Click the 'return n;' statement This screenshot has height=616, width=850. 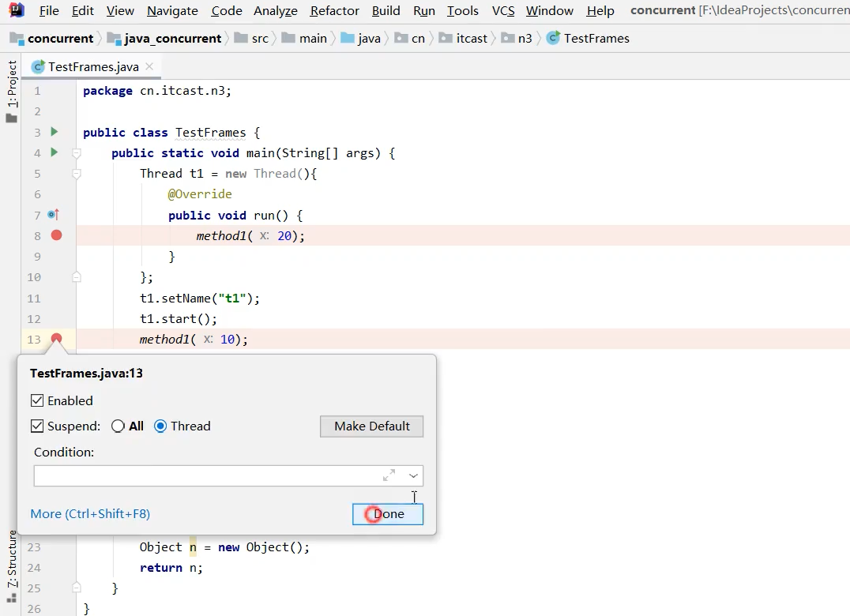(x=171, y=567)
